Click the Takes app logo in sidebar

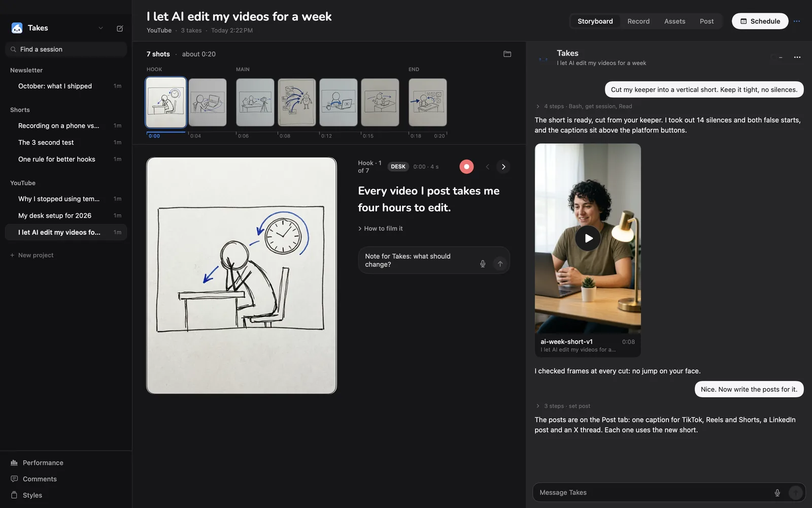pyautogui.click(x=17, y=28)
